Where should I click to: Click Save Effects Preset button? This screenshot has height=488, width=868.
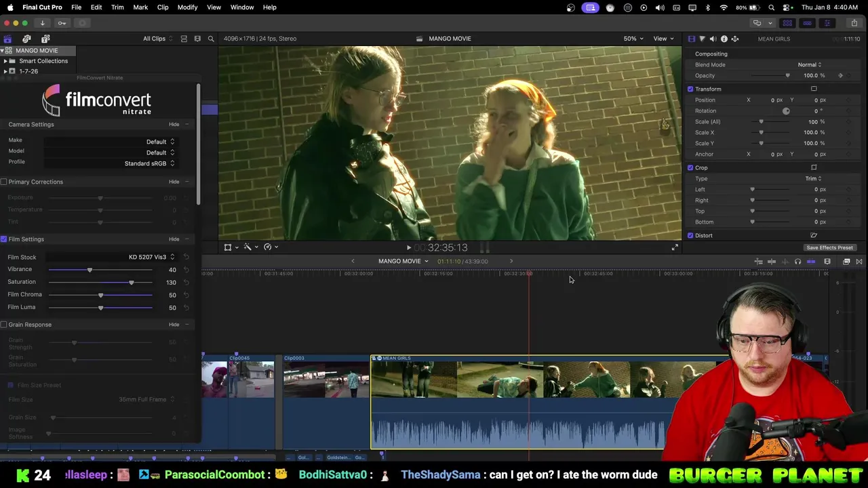[x=829, y=248]
